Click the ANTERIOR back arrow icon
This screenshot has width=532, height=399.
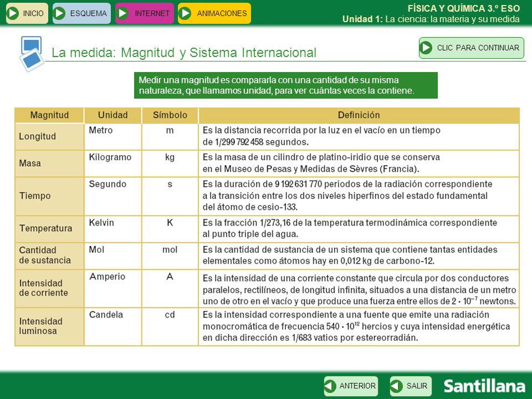tap(330, 386)
